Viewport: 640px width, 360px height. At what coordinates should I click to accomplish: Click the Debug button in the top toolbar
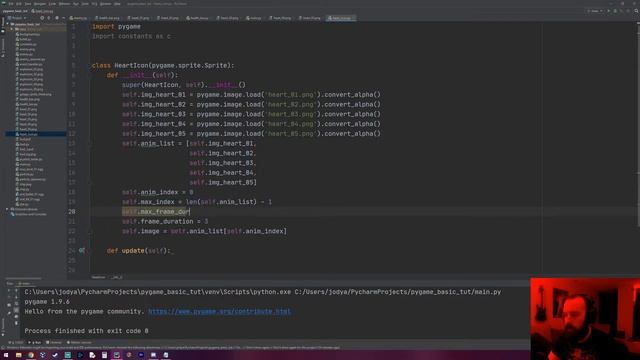[x=615, y=11]
